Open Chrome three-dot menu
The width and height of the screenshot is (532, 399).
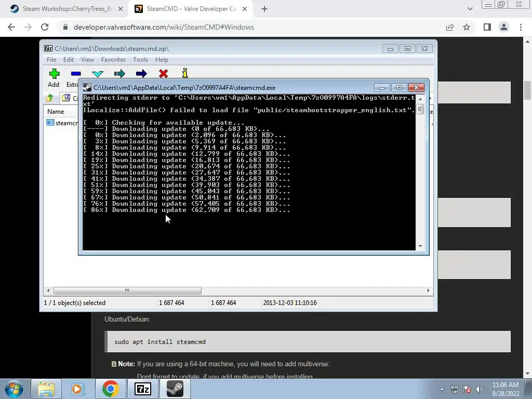[x=521, y=27]
